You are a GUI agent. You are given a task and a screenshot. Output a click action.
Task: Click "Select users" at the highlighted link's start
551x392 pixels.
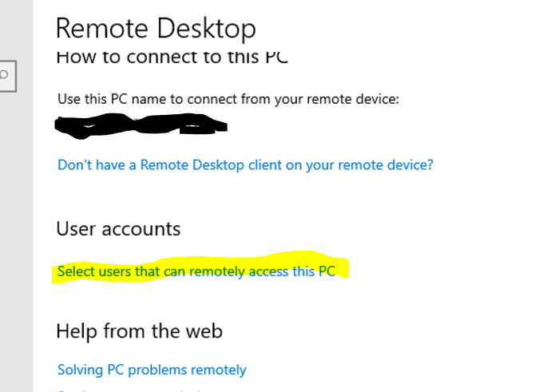pos(88,271)
